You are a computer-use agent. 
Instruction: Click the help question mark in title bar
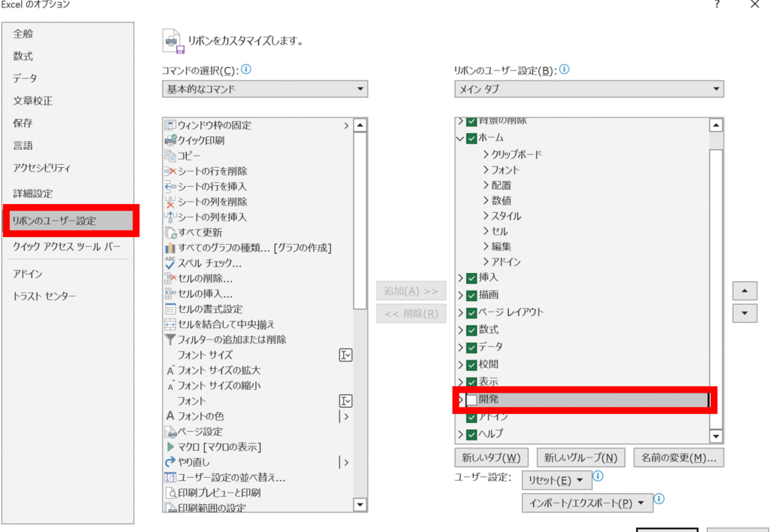pyautogui.click(x=718, y=5)
